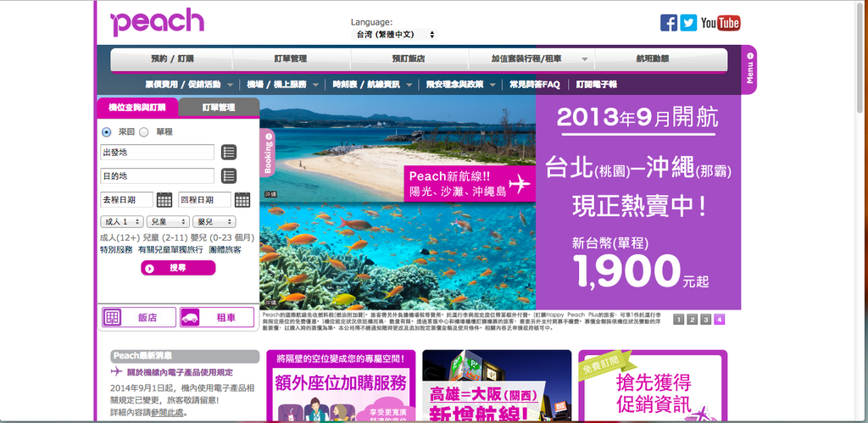868x423 pixels.
Task: Select 來回 round-trip radio button
Action: tap(106, 132)
